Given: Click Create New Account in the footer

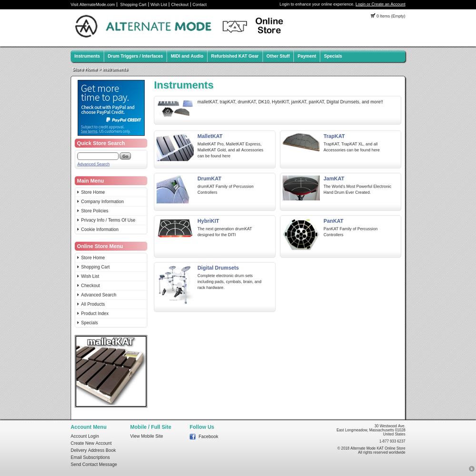Looking at the screenshot, I should [91, 443].
